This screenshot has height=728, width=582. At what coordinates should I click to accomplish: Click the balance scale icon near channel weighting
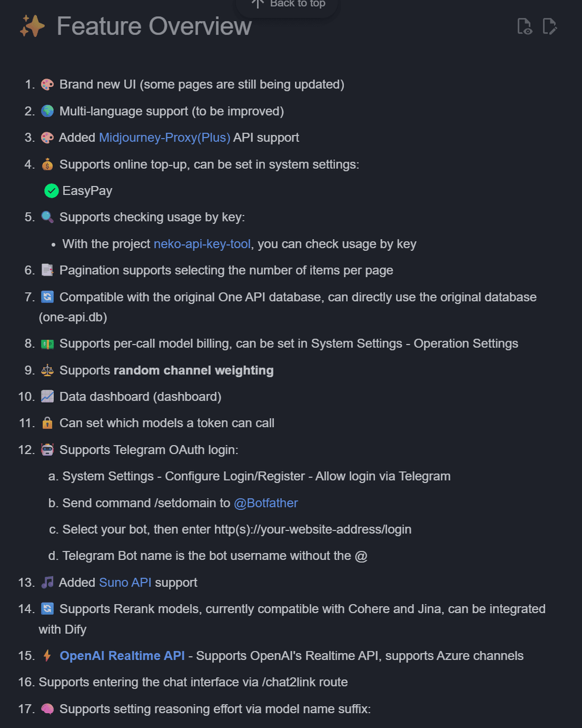[x=47, y=371]
